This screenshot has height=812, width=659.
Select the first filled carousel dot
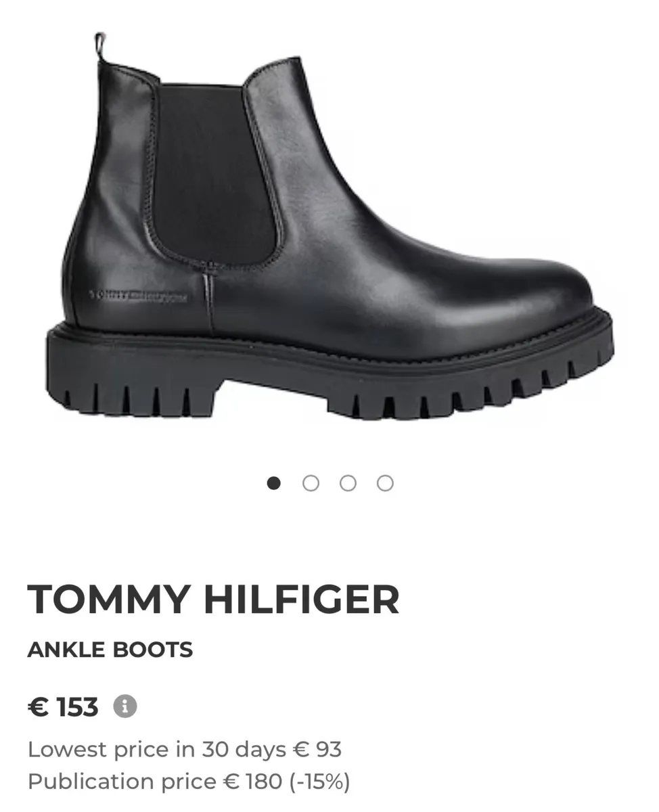273,483
